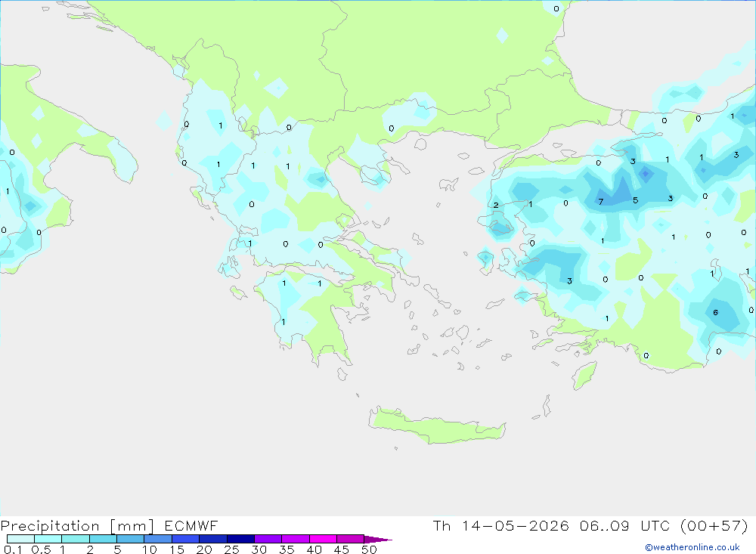Click the '50' legend scale label
The width and height of the screenshot is (756, 554).
tap(370, 549)
